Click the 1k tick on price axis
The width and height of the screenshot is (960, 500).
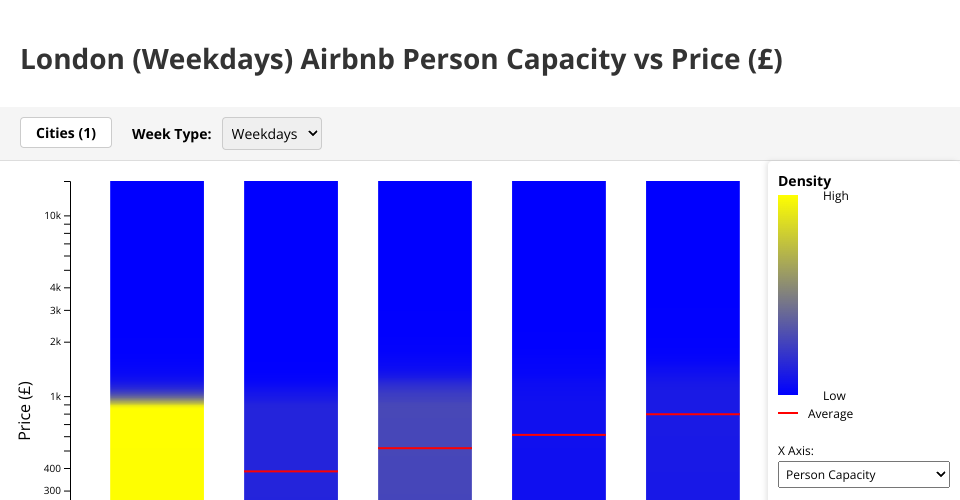point(56,397)
